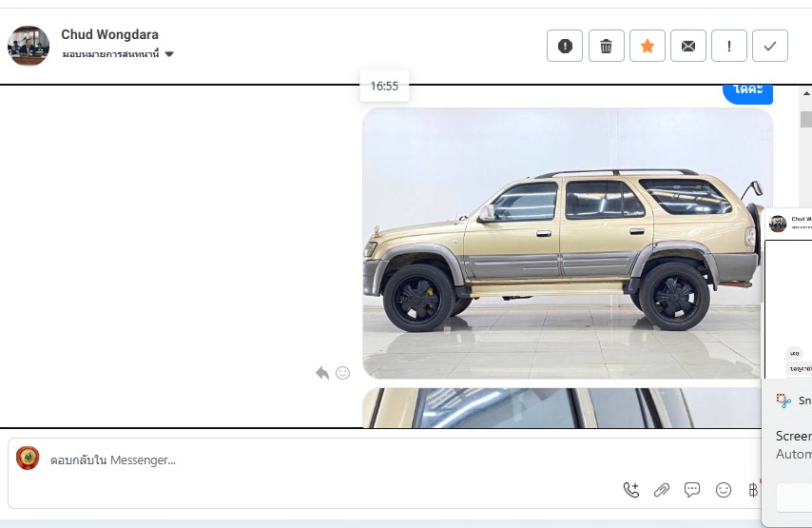Image resolution: width=812 pixels, height=528 pixels.
Task: Open Chud Wongdara contact name
Action: [109, 34]
